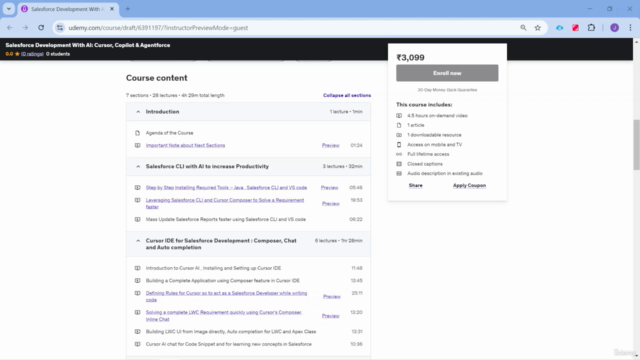The image size is (640, 360).
Task: Preview Step by Step Installing Required Tools
Action: pos(329,188)
